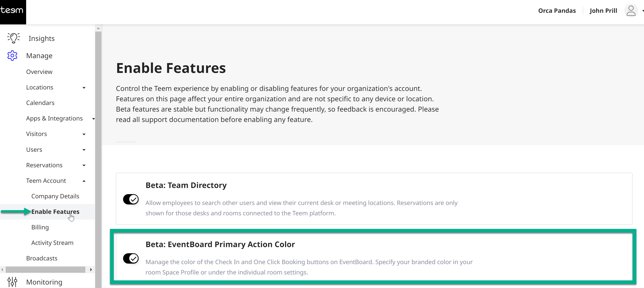This screenshot has height=288, width=644.
Task: Open the Visitors menu item
Action: coord(37,134)
